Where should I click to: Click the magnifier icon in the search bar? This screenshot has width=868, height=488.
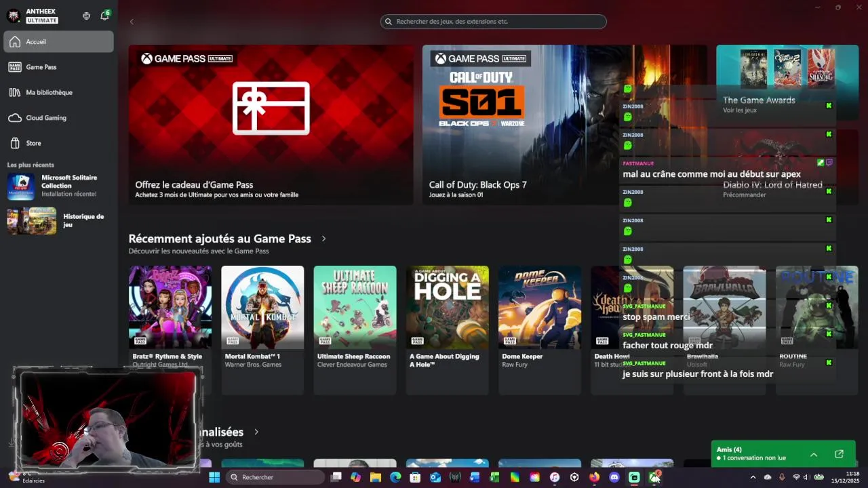pyautogui.click(x=389, y=22)
